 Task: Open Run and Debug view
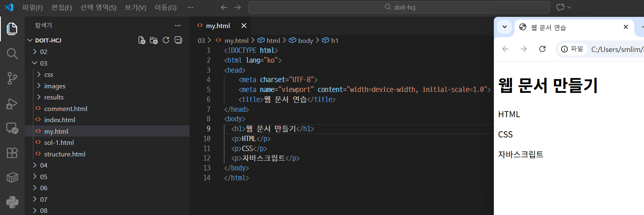pos(12,103)
